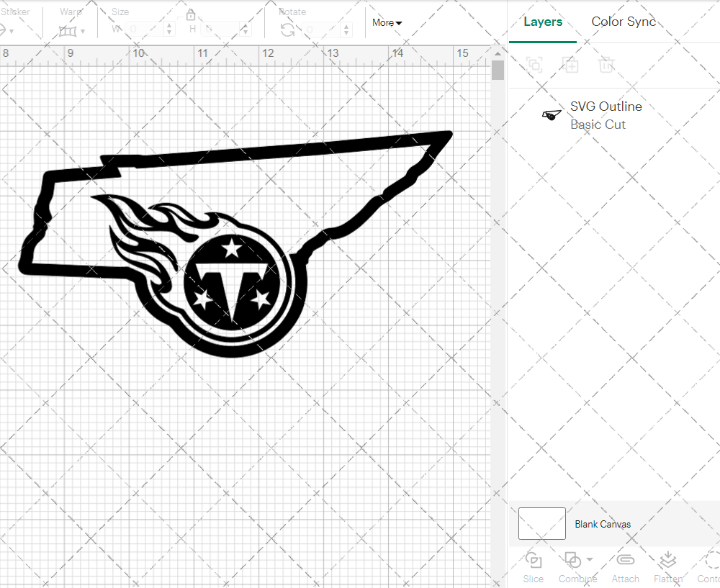Click the Contour tool
720x588 pixels.
coord(708,567)
